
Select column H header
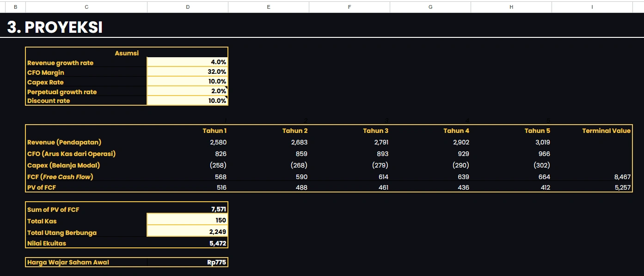[x=511, y=7]
